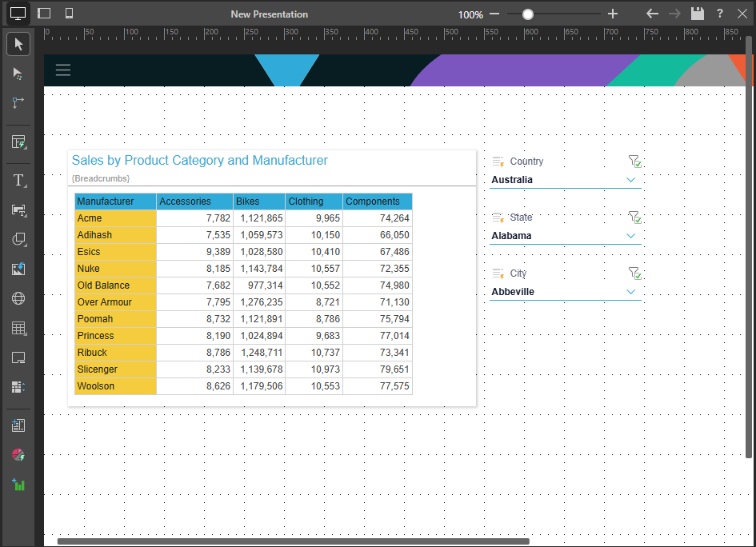The width and height of the screenshot is (756, 547).
Task: Add a new bar chart visual
Action: (x=18, y=485)
